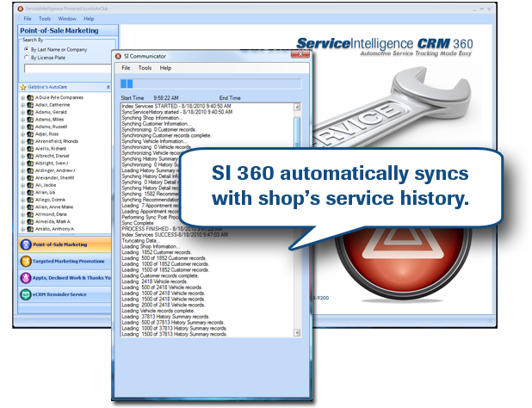Select Ahrensfield, Rhonda customer name

(x=57, y=141)
